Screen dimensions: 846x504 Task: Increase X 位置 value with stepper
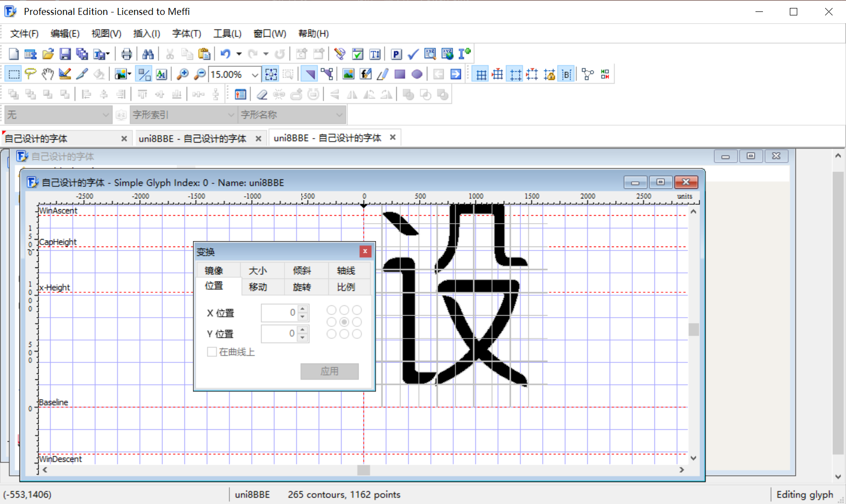[x=303, y=309]
